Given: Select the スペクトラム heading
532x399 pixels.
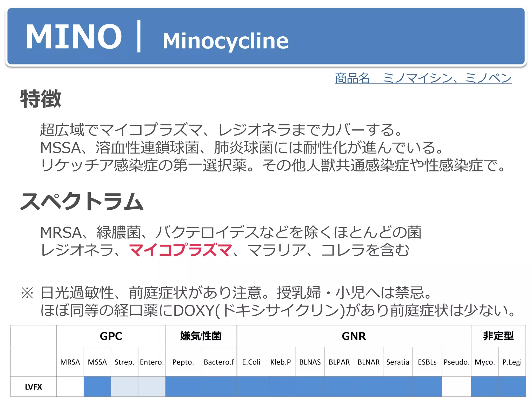Looking at the screenshot, I should click(82, 201).
